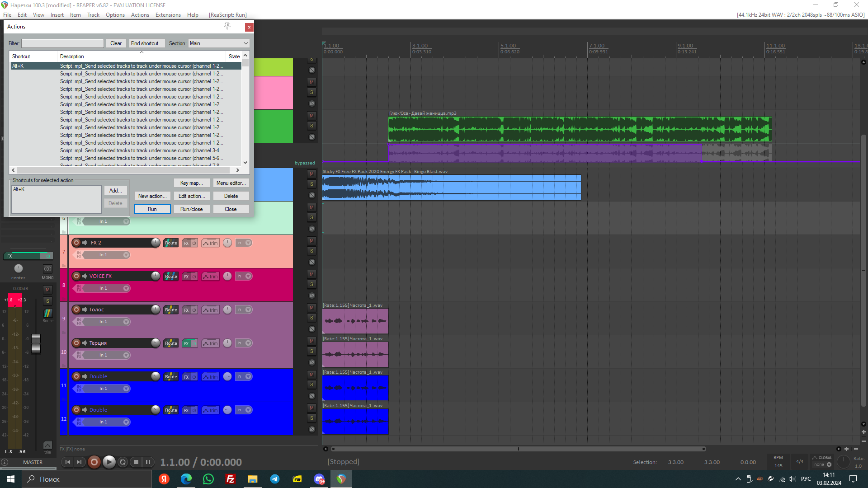Image resolution: width=868 pixels, height=488 pixels.
Task: Open the Extensions menu
Action: 168,15
